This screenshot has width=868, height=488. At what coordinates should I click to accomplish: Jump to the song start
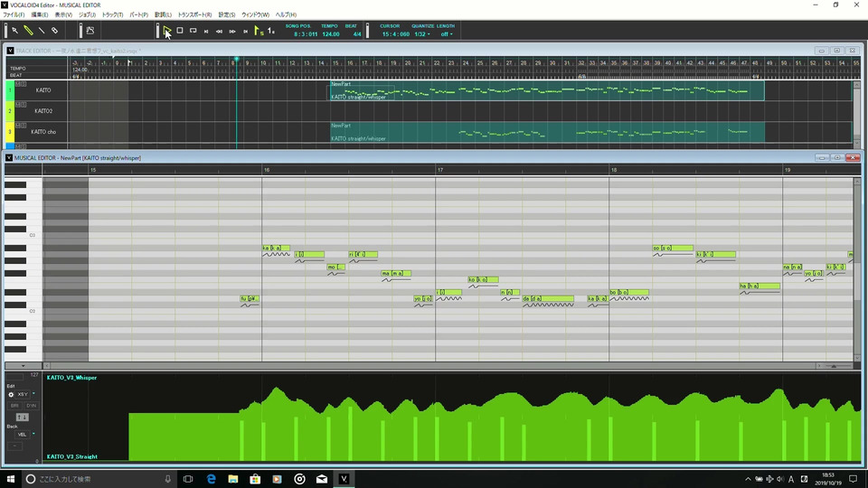(x=206, y=31)
